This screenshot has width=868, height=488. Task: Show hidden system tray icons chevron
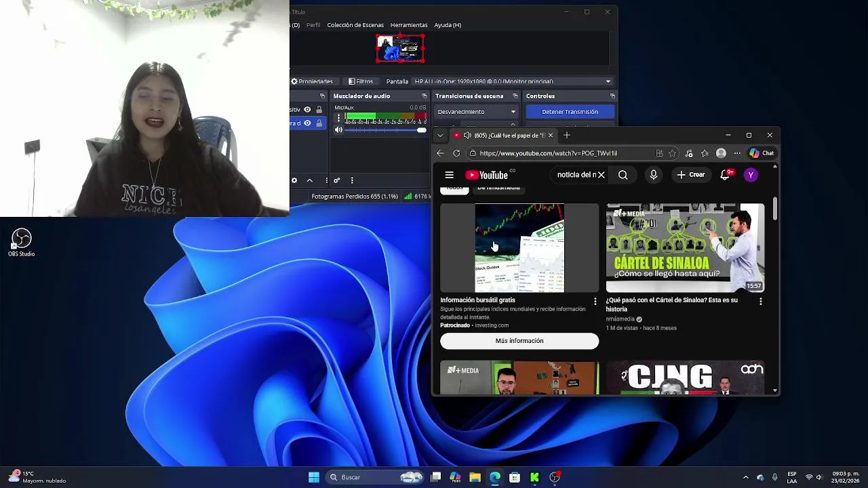point(745,477)
